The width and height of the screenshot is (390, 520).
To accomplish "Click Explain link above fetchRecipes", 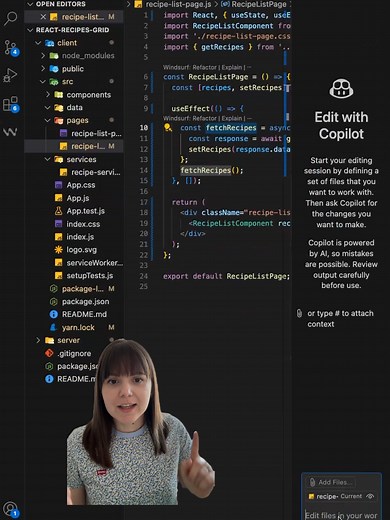I will coord(232,118).
